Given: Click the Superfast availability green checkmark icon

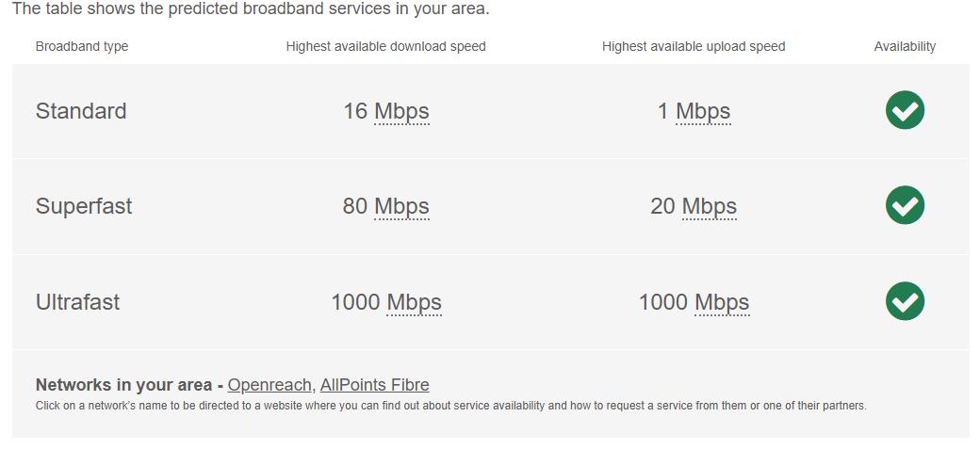Looking at the screenshot, I should coord(905,205).
